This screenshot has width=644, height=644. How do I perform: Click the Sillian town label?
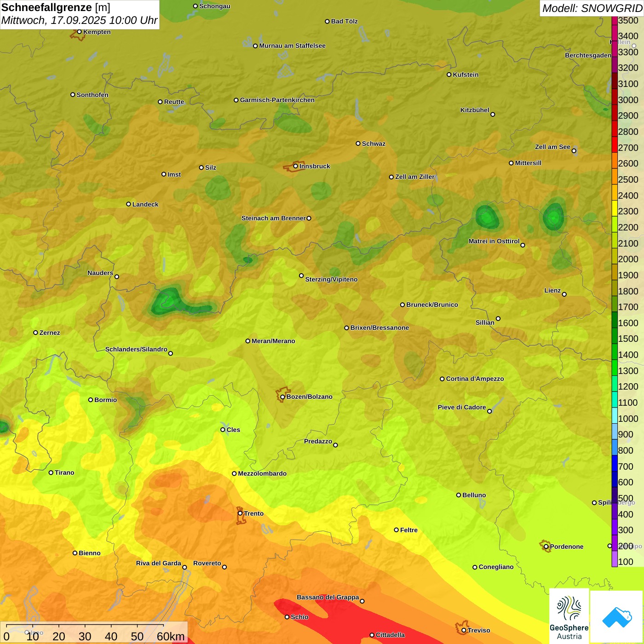coord(485,322)
